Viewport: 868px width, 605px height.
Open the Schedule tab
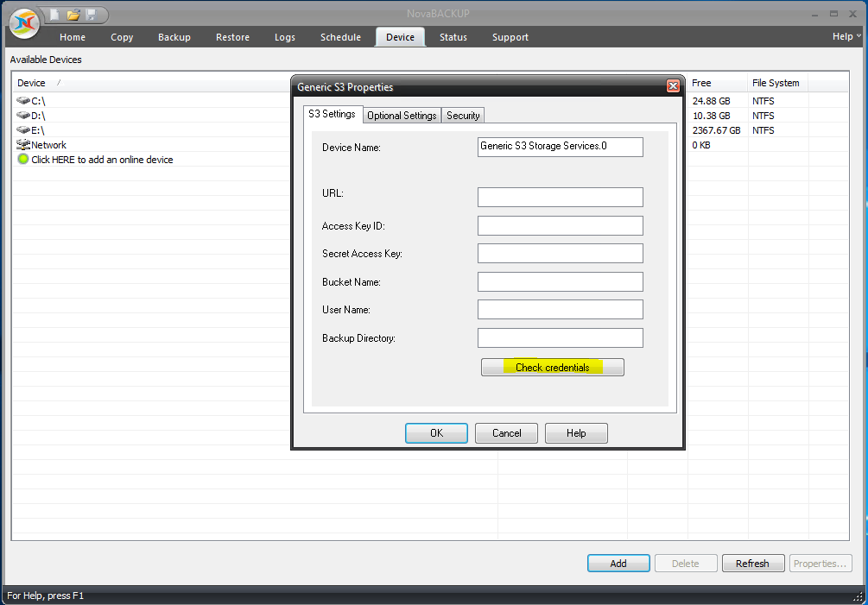click(x=340, y=37)
